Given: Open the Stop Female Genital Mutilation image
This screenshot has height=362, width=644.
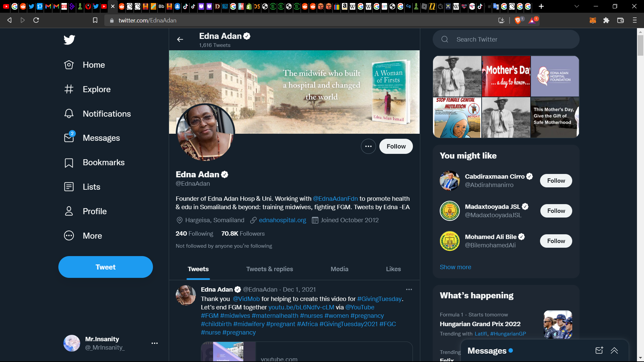Looking at the screenshot, I should click(457, 118).
